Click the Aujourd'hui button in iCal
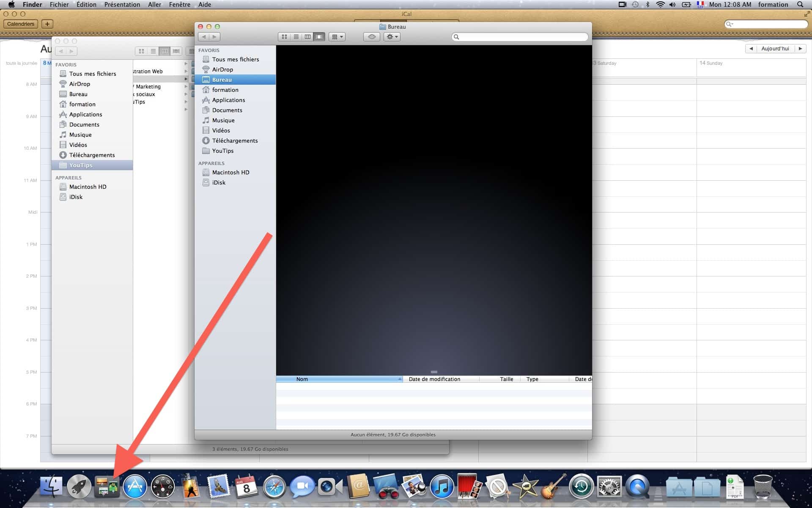Image resolution: width=812 pixels, height=508 pixels. point(775,48)
